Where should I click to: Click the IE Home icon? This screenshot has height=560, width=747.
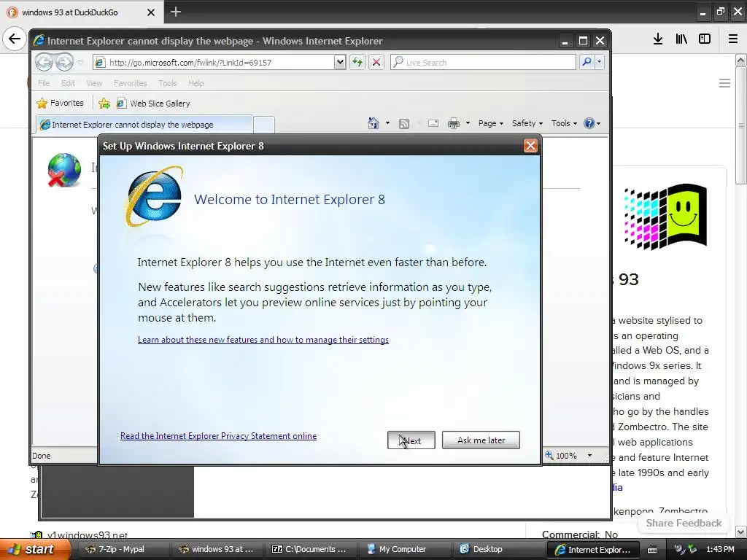(373, 123)
